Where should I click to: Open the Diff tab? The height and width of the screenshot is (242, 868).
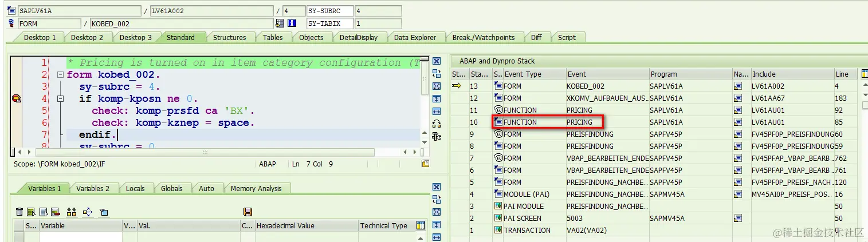[536, 37]
